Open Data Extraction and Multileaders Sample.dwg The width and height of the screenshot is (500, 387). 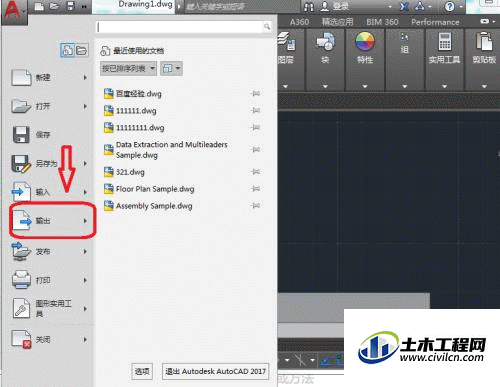click(x=171, y=150)
